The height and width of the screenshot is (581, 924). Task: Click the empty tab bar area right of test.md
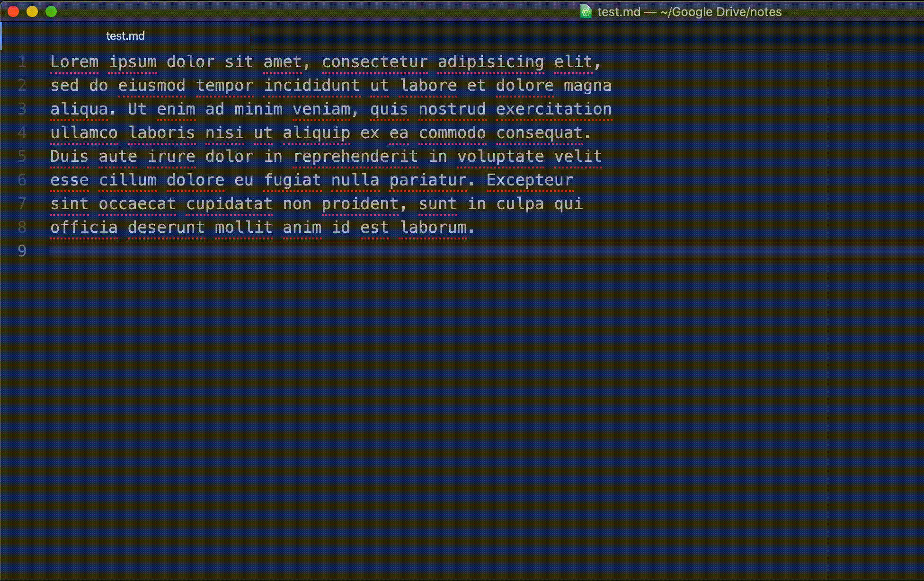[x=568, y=36]
